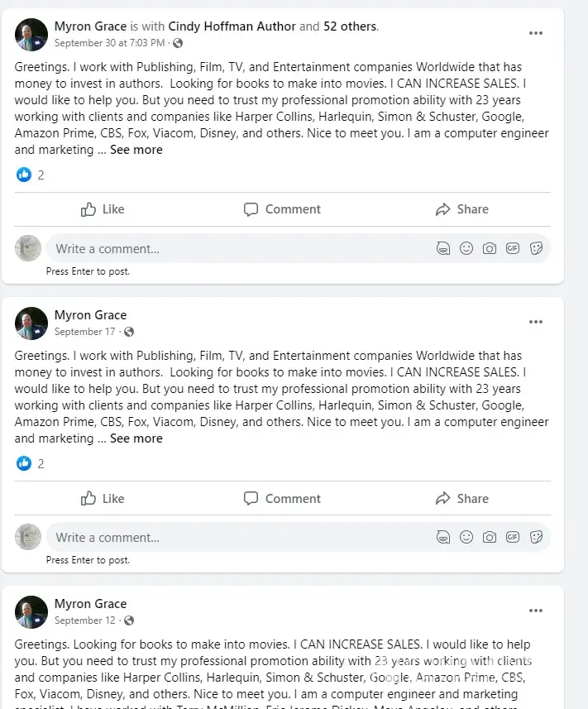This screenshot has height=709, width=588.
Task: Expand "See more" on the September 17 post
Action: pos(136,438)
